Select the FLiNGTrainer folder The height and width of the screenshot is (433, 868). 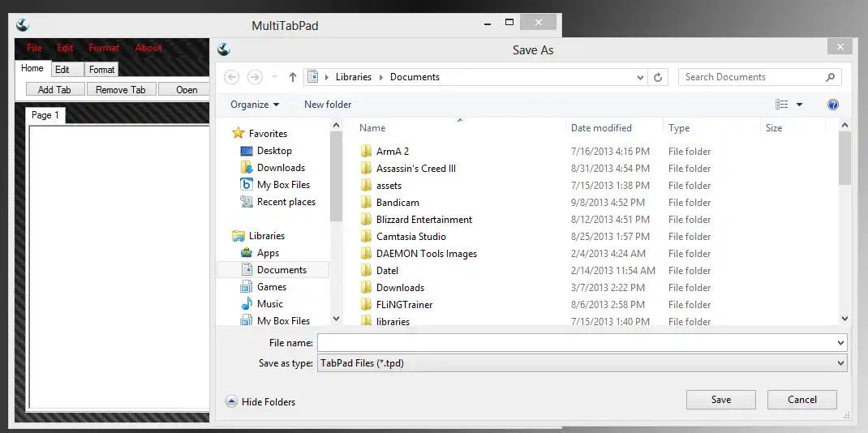click(404, 305)
